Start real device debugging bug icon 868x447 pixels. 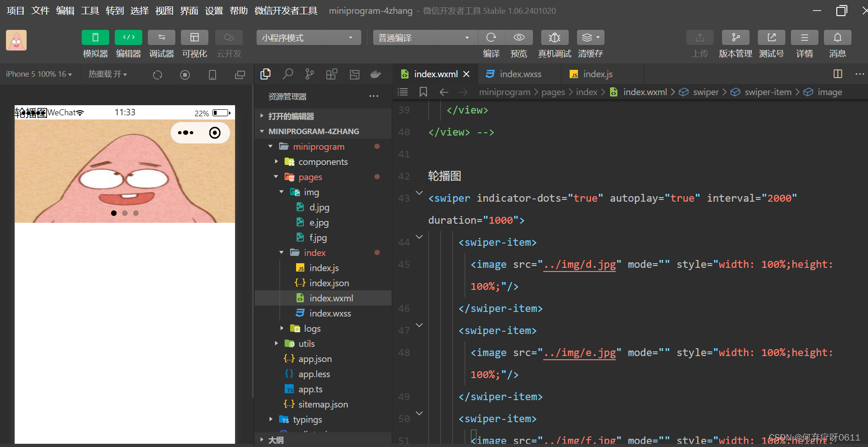pos(554,37)
